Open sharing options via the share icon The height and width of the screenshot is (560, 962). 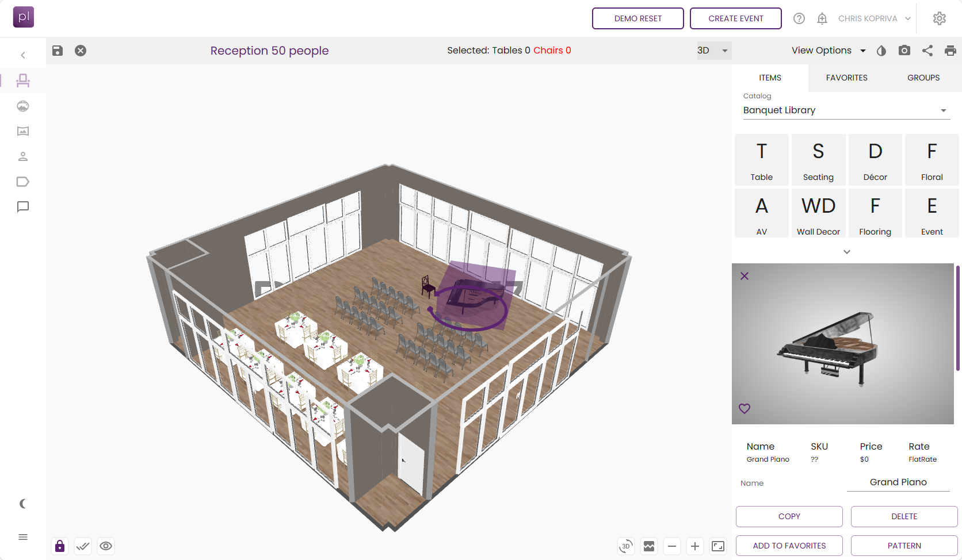click(927, 51)
